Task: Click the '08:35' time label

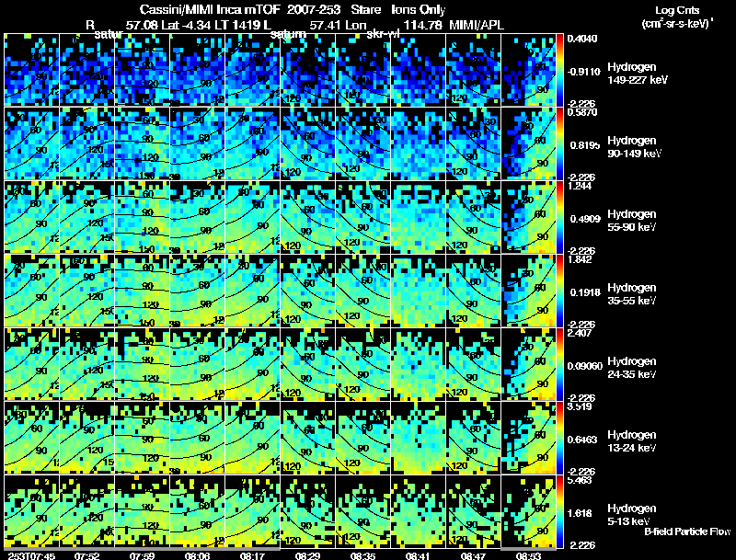Action: click(x=362, y=555)
